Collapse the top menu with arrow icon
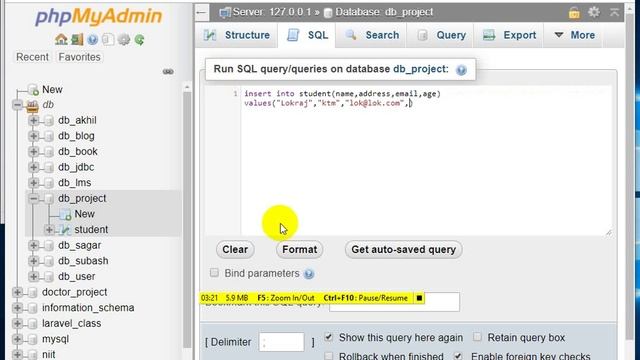Viewport: 640px width, 360px height. click(614, 12)
